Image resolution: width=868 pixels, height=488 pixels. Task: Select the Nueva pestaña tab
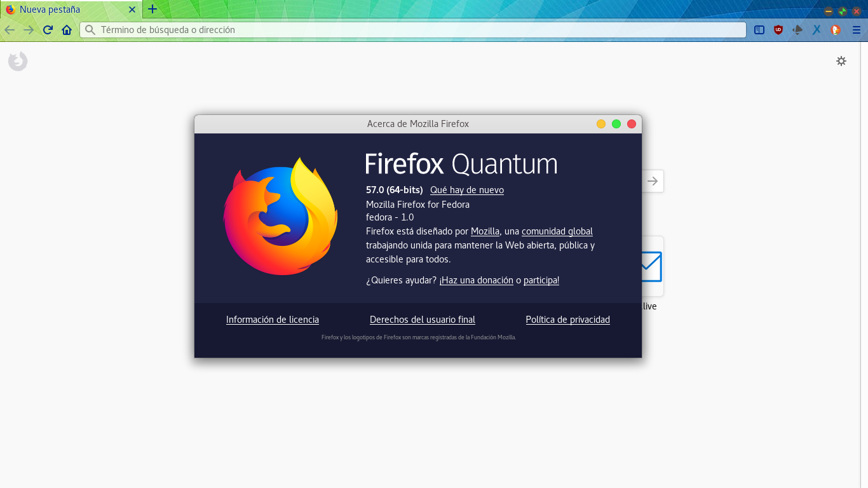pos(71,10)
